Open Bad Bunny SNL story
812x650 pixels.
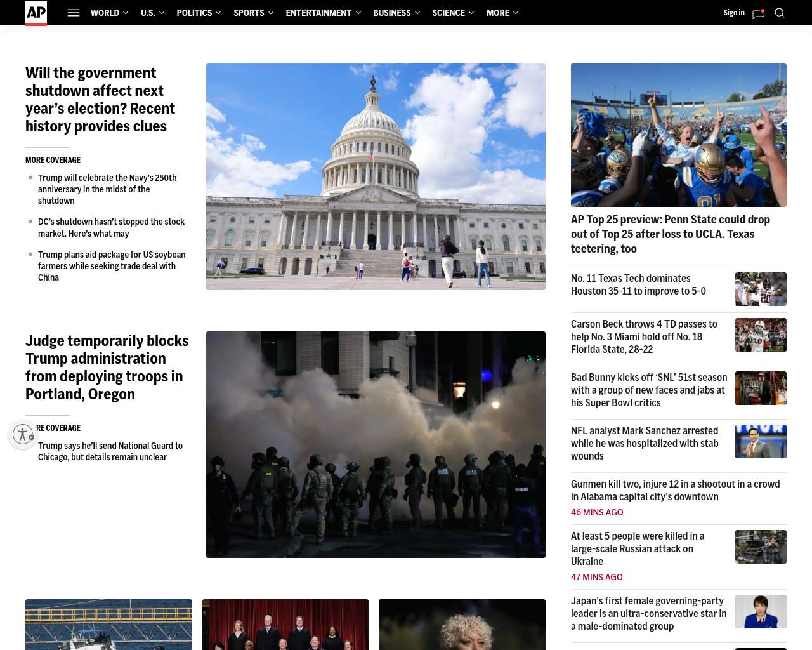(649, 390)
